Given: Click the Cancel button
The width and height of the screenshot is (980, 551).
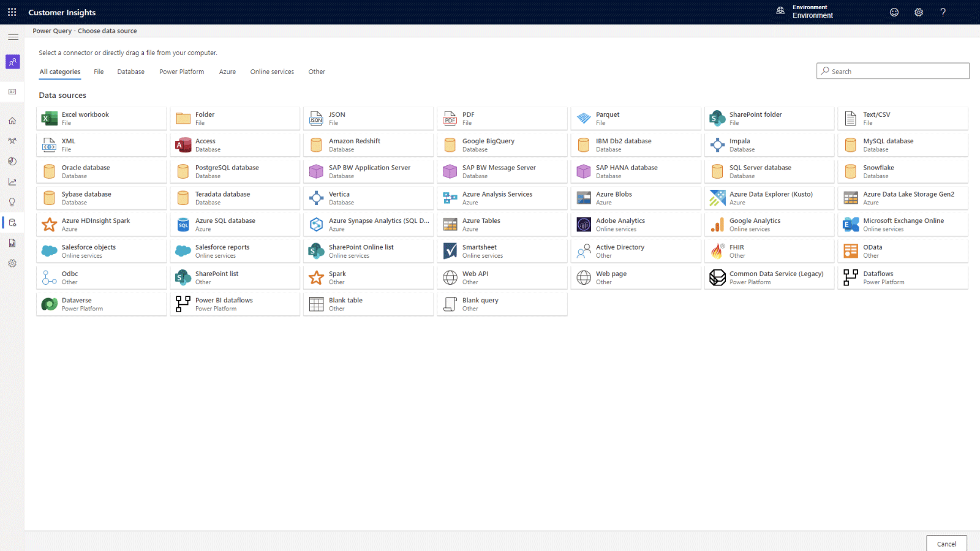Looking at the screenshot, I should [946, 544].
